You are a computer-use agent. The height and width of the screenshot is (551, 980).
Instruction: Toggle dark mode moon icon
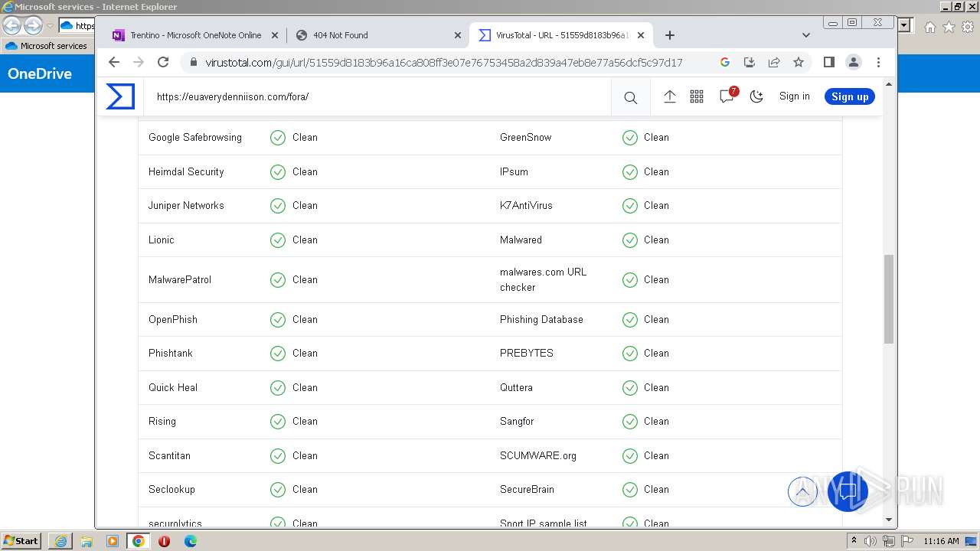(x=756, y=96)
